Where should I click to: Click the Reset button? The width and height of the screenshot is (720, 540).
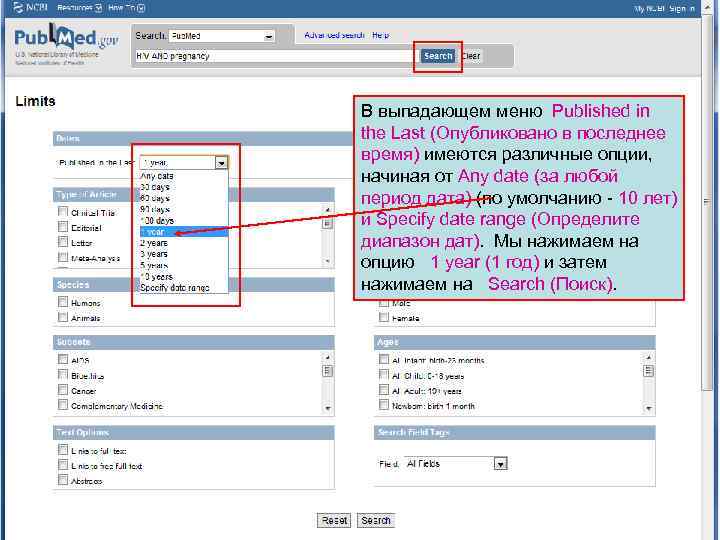tap(334, 520)
